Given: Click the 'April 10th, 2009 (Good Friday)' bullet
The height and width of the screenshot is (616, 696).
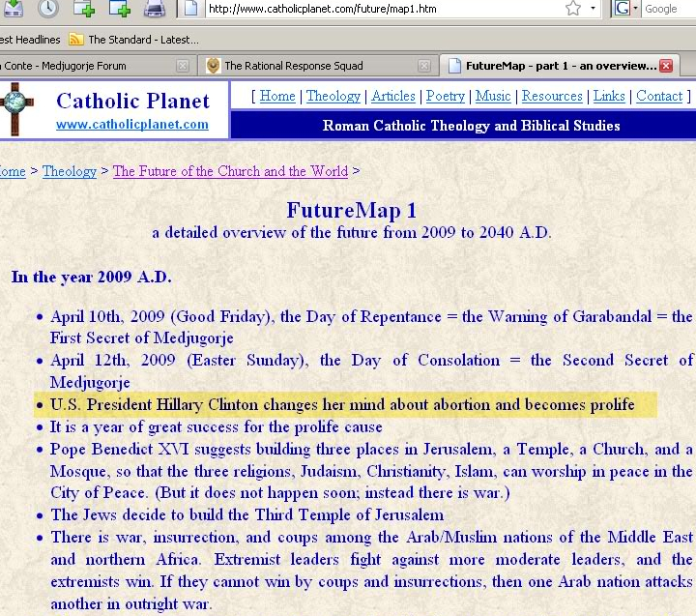Looking at the screenshot, I should point(371,327).
